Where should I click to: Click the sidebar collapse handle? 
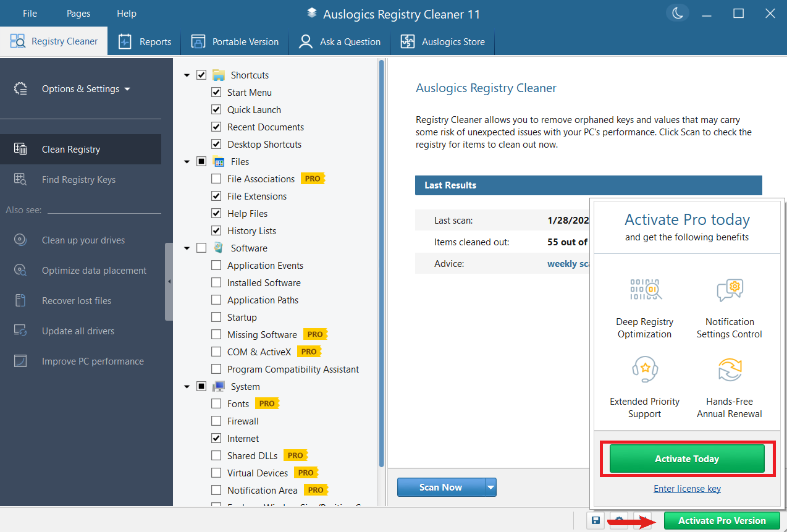coord(169,282)
